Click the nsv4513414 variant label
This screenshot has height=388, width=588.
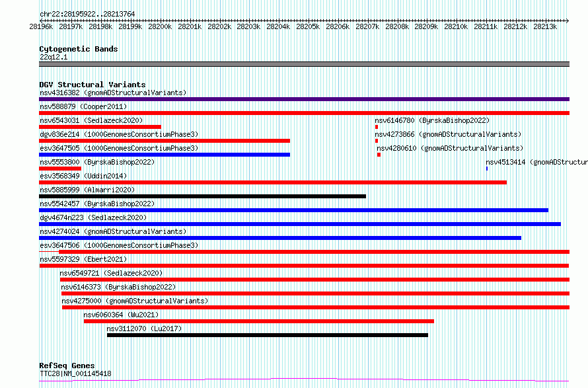coord(536,162)
